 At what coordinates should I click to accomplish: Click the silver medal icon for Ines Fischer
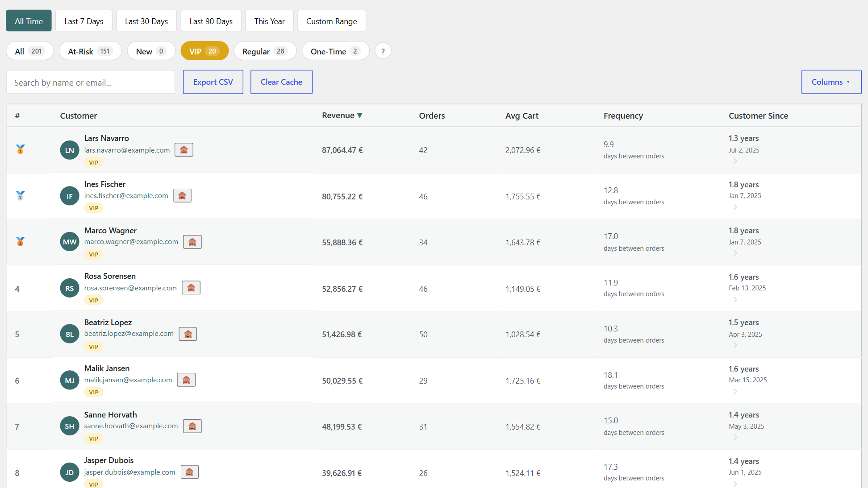(20, 195)
